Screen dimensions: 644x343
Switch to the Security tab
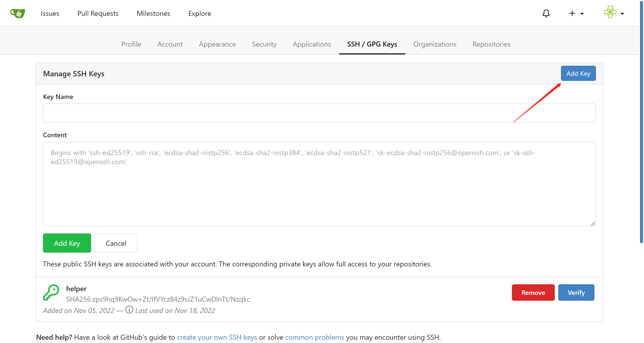[264, 44]
